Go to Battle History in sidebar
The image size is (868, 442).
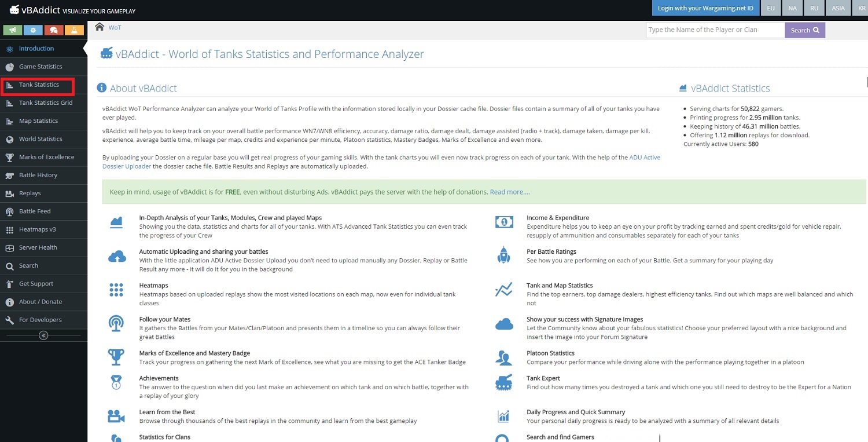(x=38, y=175)
